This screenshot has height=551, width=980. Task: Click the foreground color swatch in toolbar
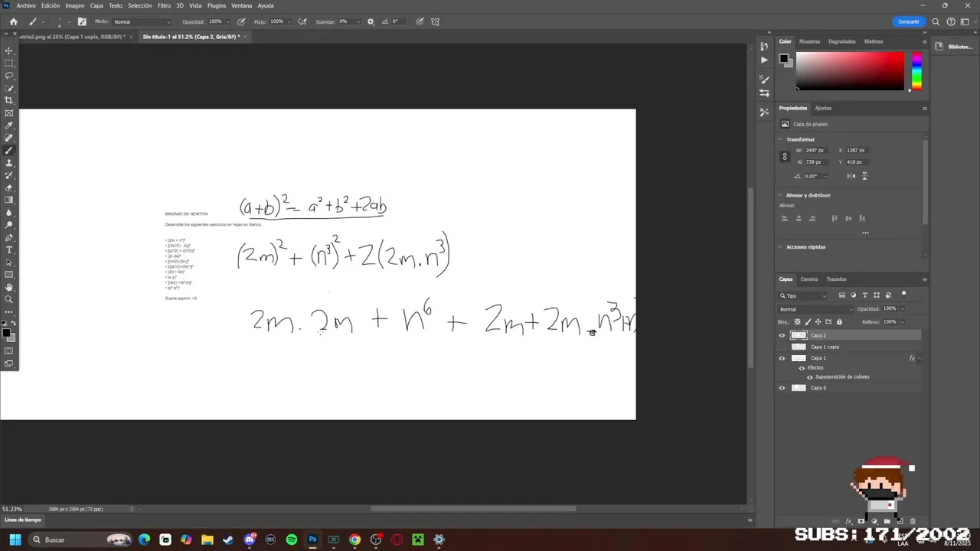[x=7, y=333]
